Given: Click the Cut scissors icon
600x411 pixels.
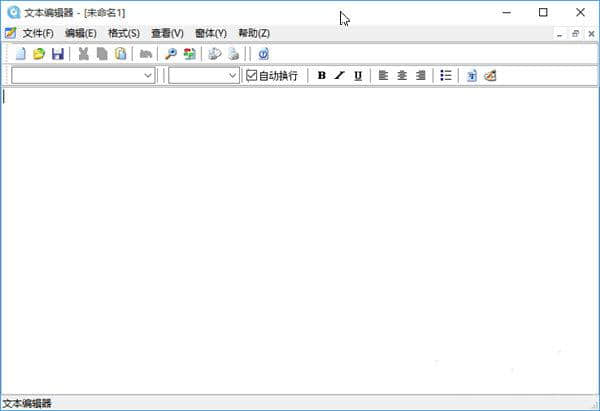Looking at the screenshot, I should [x=84, y=54].
